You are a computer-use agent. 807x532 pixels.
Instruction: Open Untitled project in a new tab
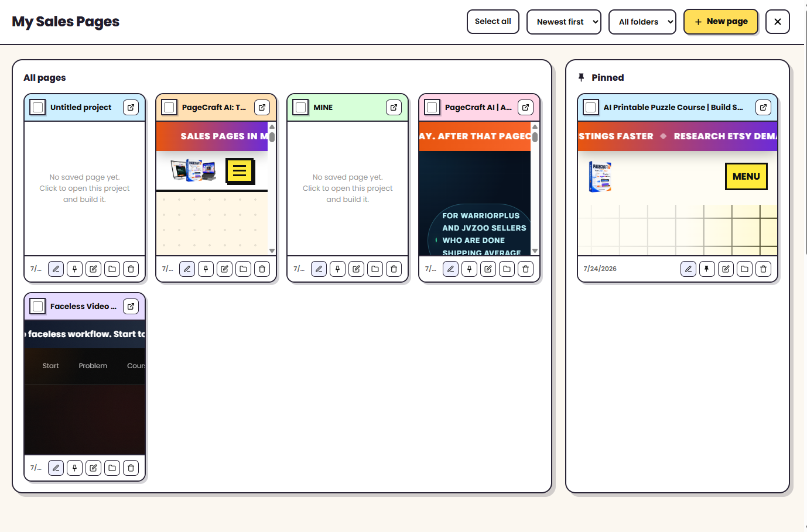pos(131,108)
